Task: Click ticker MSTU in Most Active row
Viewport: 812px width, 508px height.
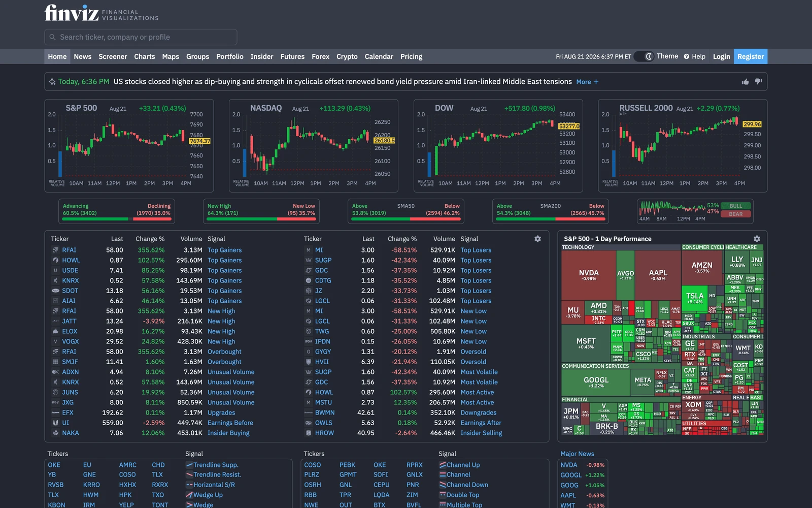Action: 323,402
